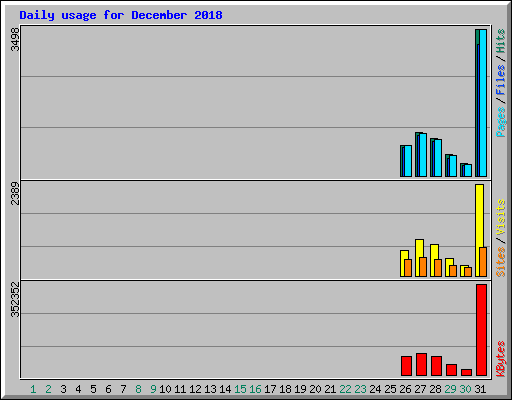This screenshot has height=400, width=512.
Task: Click the 'Visits' legend label
Action: coord(500,217)
